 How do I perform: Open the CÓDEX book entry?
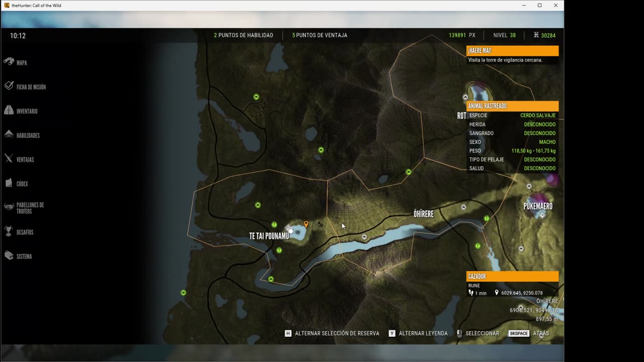pyautogui.click(x=17, y=184)
